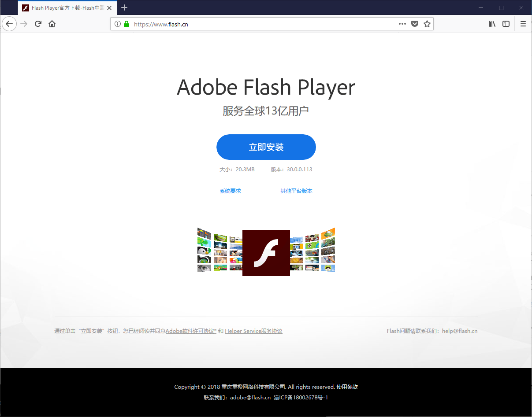Click the forward navigation arrow
This screenshot has width=532, height=417.
click(x=24, y=24)
